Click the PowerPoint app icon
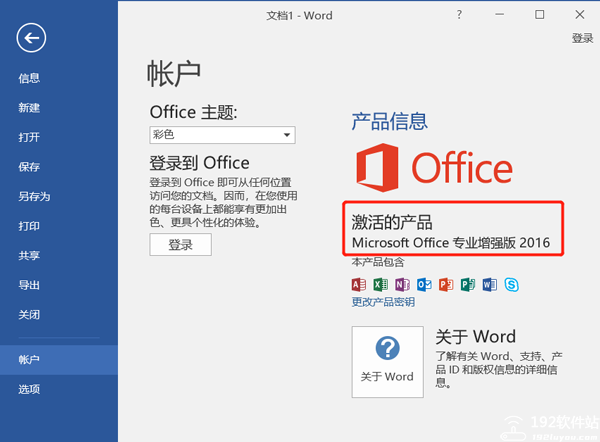600x442 pixels. tap(446, 285)
